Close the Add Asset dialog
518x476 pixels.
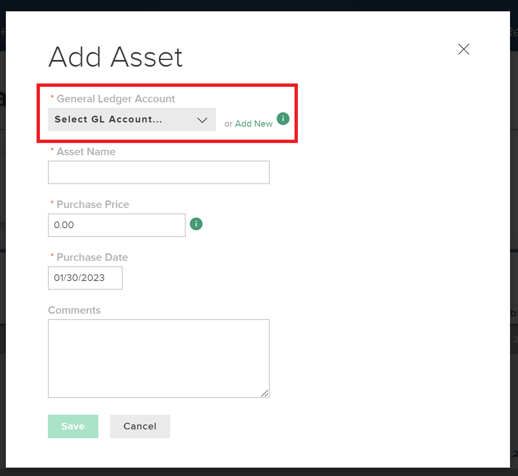[463, 49]
